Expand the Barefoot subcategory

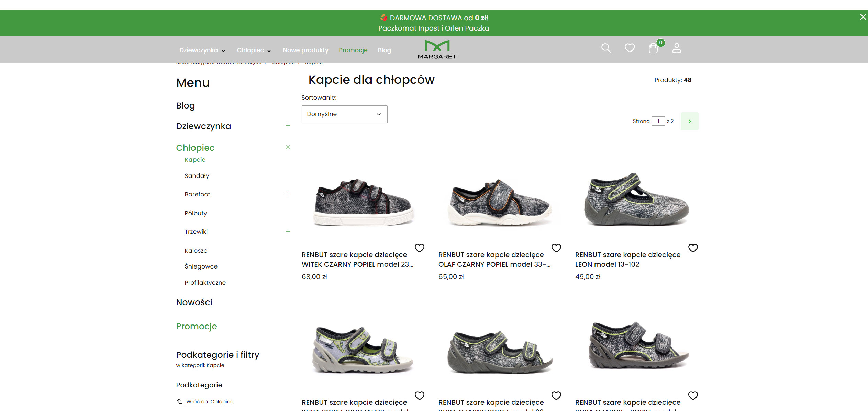click(288, 194)
